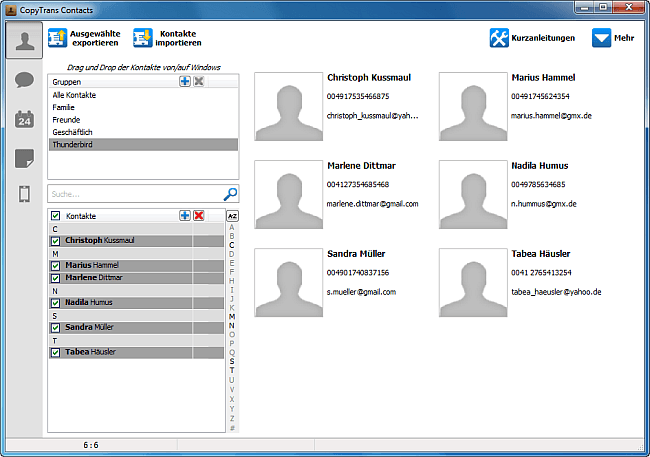Click Christoph Kussmaul's profile photo
Screen dimensions: 650x457
pyautogui.click(x=289, y=107)
